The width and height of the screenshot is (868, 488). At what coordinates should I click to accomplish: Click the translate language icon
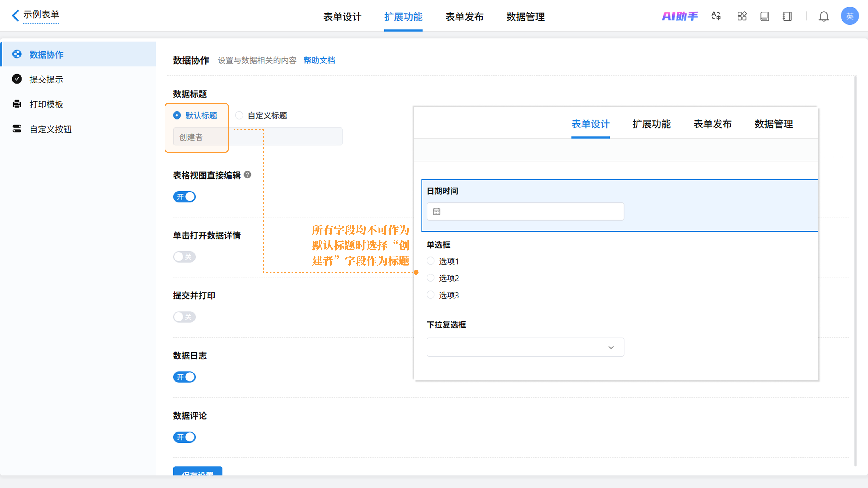tap(716, 16)
